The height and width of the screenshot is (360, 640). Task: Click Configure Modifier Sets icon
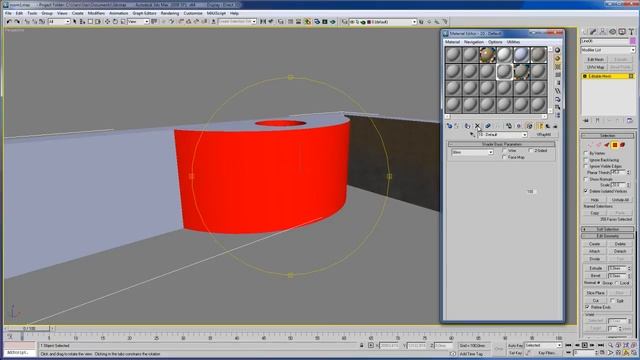(629, 120)
